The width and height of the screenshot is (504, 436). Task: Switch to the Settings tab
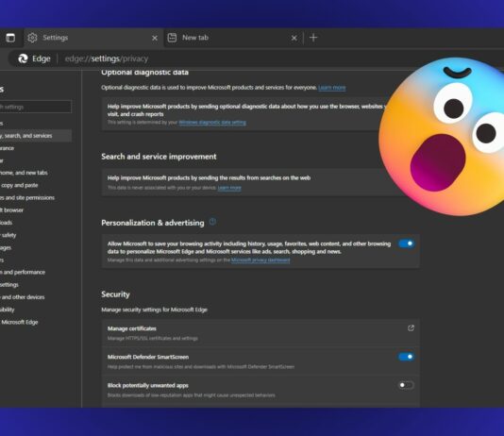pyautogui.click(x=93, y=38)
